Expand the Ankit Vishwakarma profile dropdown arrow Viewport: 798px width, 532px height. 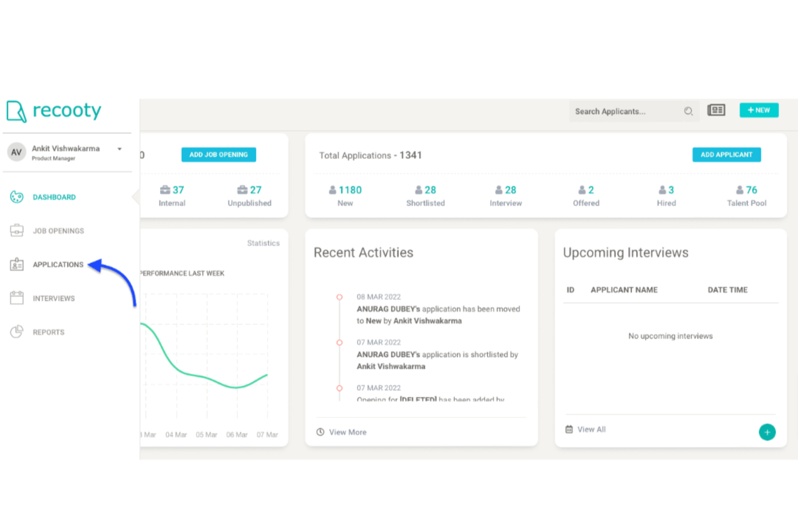tap(120, 149)
